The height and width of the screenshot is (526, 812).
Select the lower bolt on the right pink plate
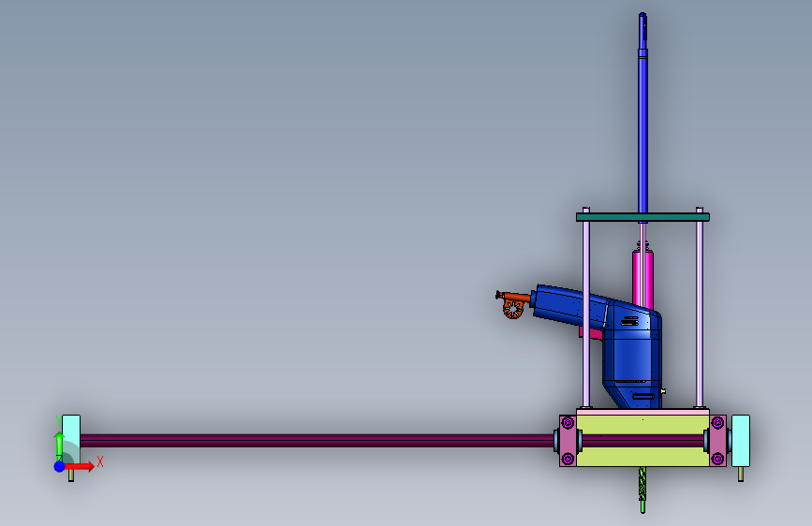[717, 459]
